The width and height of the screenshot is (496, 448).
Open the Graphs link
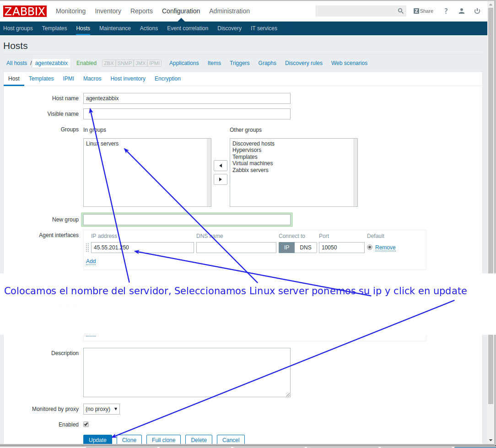[267, 63]
